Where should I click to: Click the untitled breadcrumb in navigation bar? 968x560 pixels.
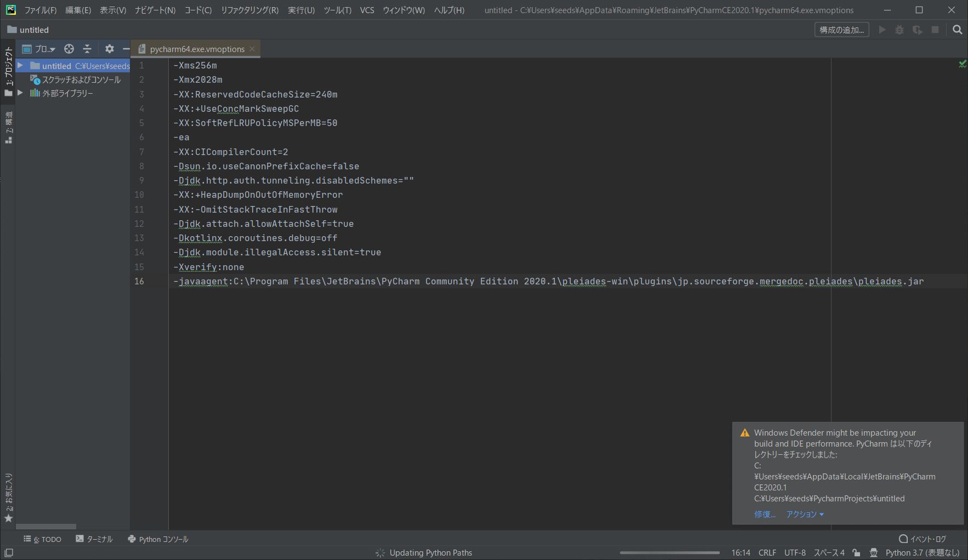pyautogui.click(x=28, y=30)
